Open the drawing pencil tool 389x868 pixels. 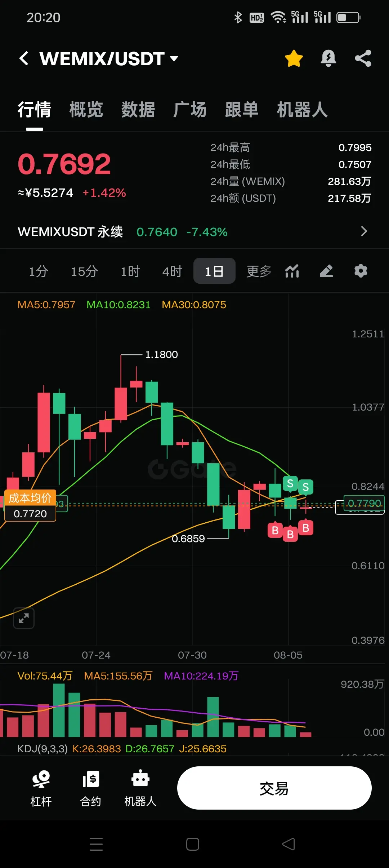(326, 271)
